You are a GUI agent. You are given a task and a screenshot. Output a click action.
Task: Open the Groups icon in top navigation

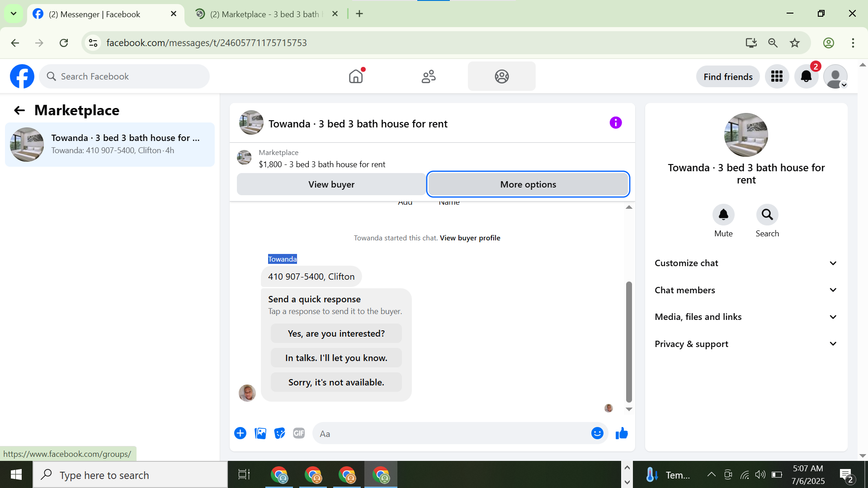point(502,76)
